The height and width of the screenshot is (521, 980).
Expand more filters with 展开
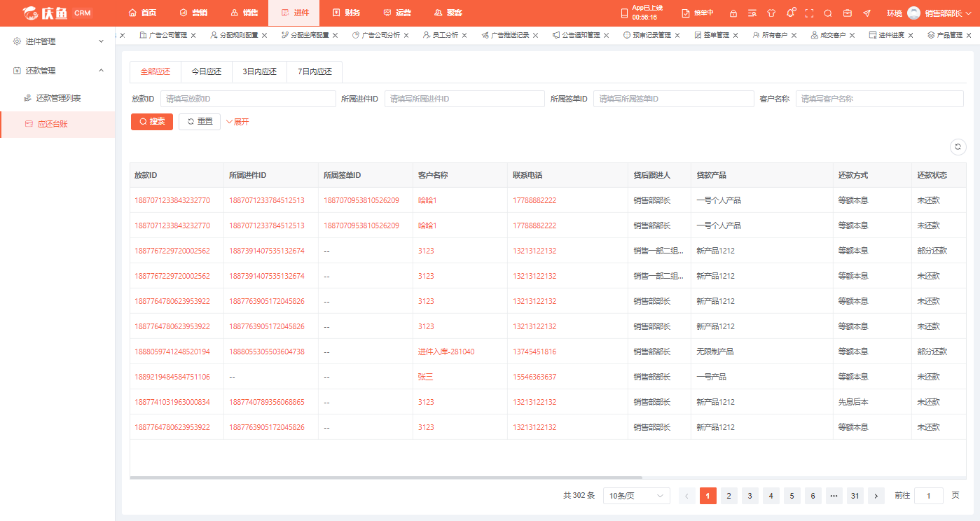237,122
